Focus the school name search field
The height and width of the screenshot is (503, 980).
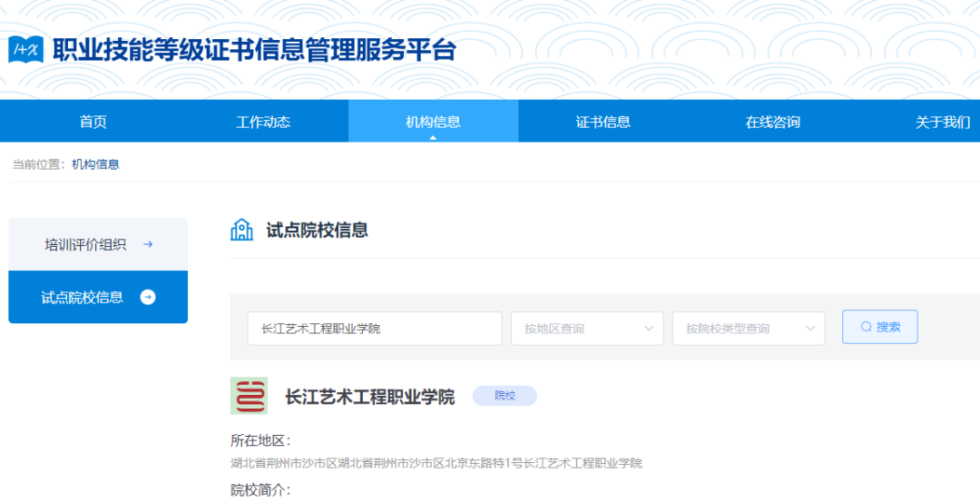374,329
